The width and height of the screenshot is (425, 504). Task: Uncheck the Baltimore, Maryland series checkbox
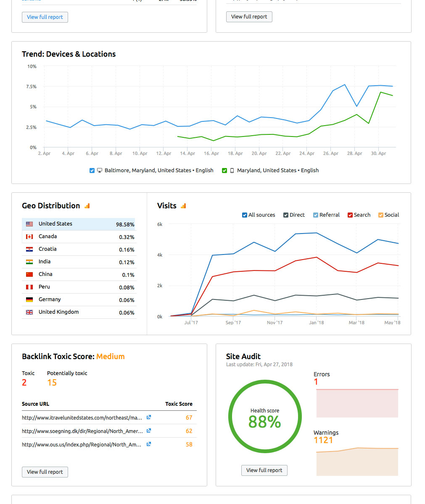tap(92, 171)
